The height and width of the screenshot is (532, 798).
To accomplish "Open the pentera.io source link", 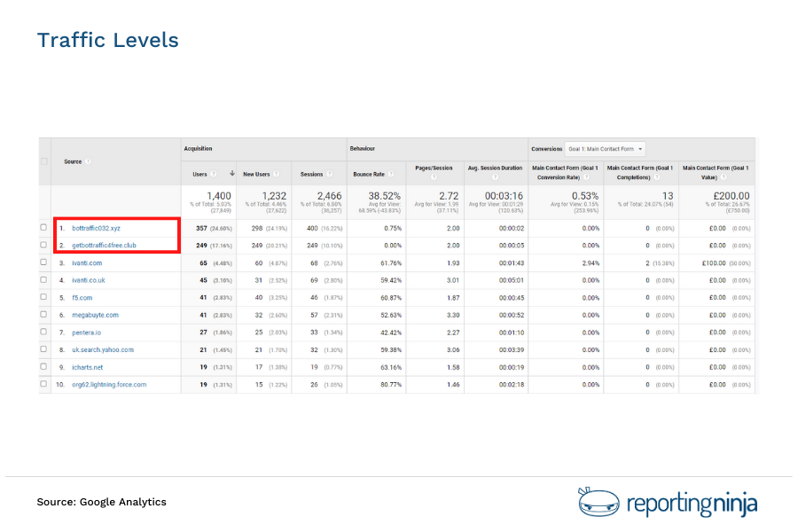I will tap(87, 332).
